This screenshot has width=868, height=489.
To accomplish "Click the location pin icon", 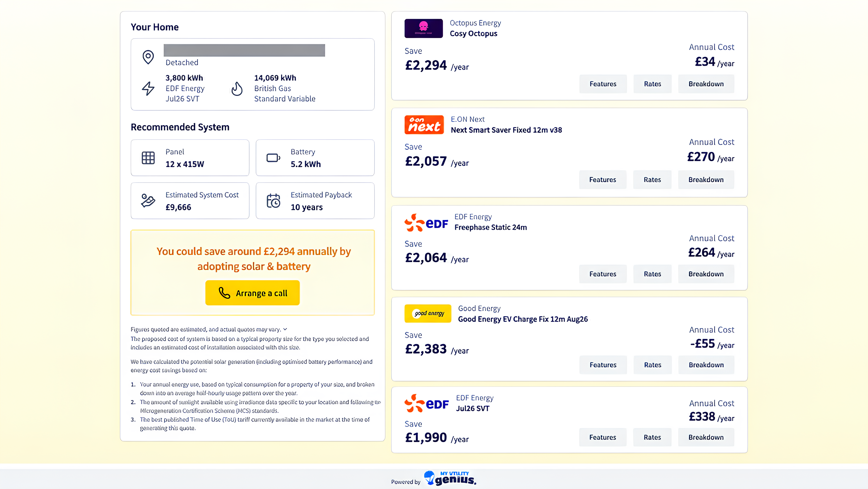I will click(x=148, y=57).
